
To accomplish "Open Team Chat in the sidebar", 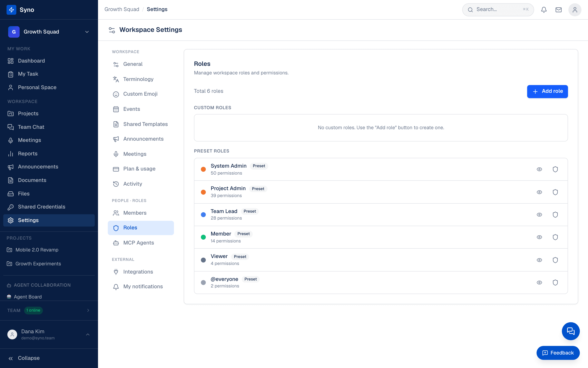I will click(49, 127).
